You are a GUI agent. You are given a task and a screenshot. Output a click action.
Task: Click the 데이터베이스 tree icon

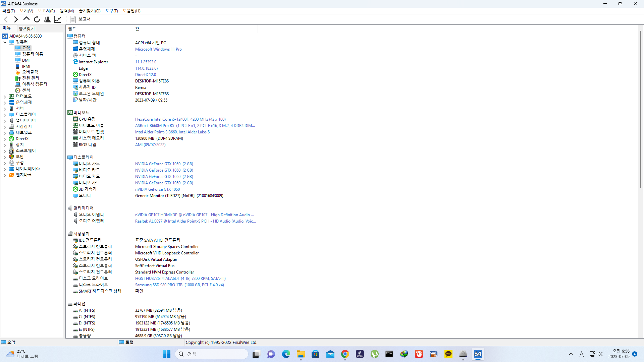11,169
